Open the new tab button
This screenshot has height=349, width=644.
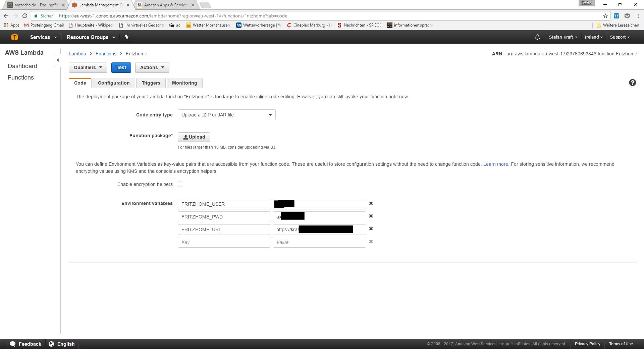[205, 5]
